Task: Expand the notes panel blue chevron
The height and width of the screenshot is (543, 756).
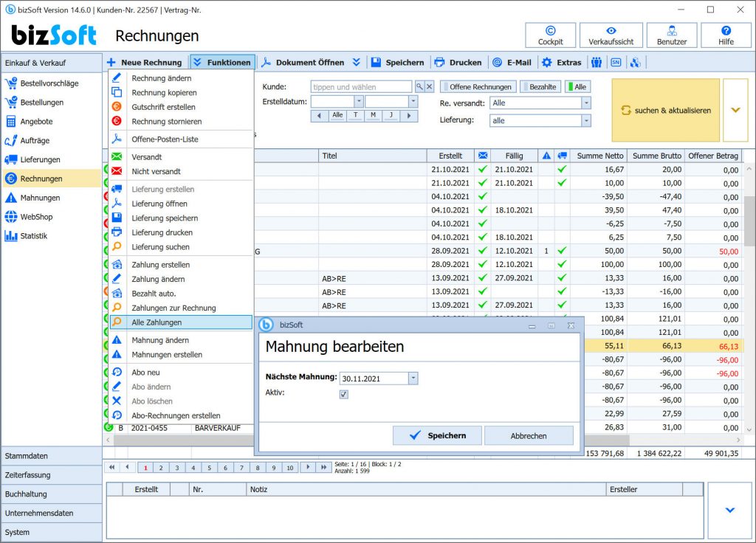Action: (x=730, y=510)
